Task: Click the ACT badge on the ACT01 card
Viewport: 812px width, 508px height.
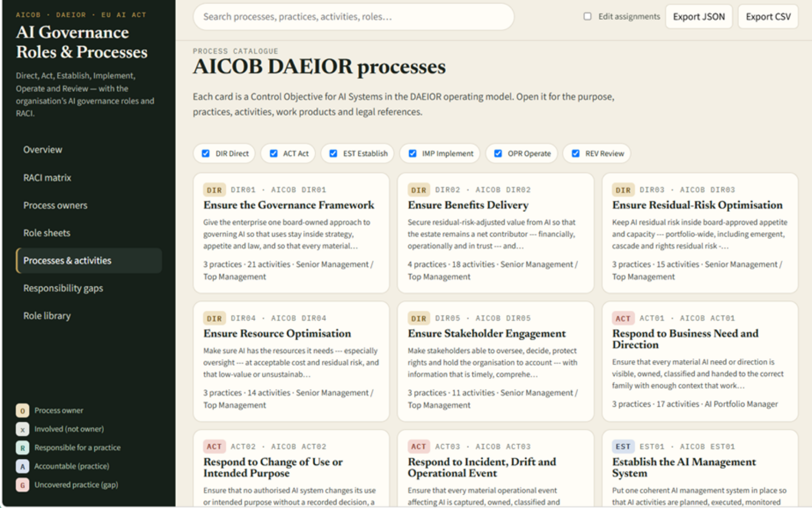Action: [x=623, y=319]
